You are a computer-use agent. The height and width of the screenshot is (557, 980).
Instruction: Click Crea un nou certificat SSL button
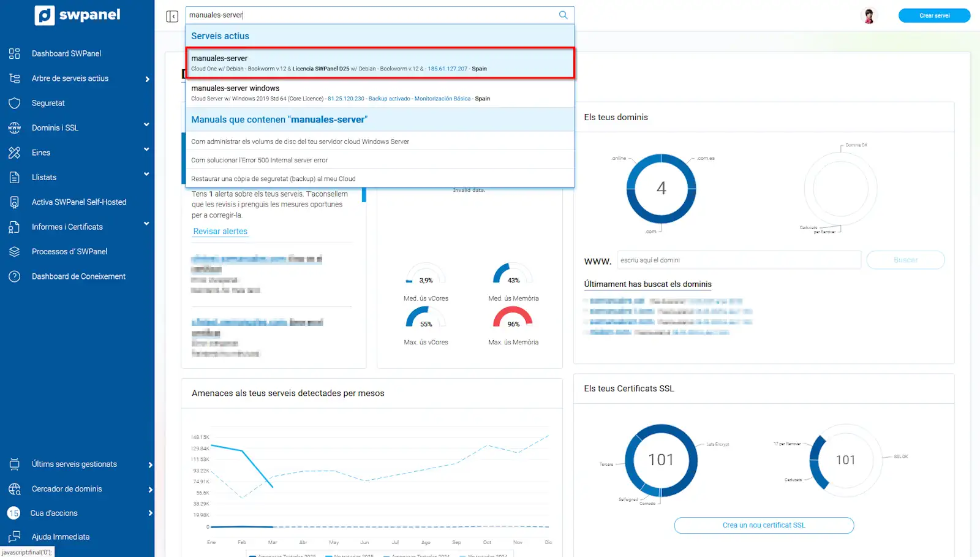(x=764, y=525)
